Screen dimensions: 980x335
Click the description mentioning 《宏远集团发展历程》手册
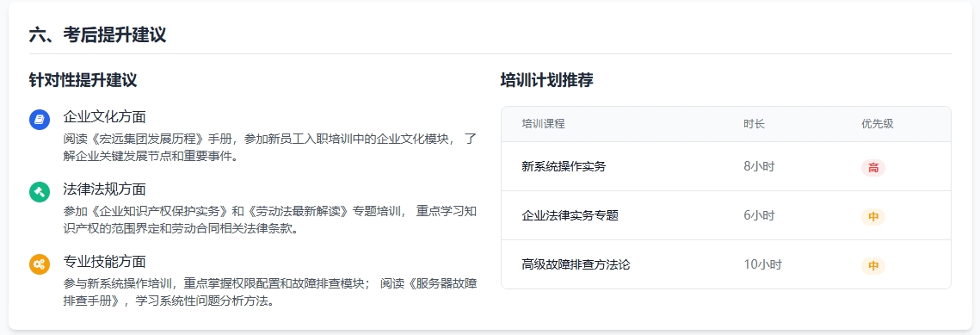point(270,147)
